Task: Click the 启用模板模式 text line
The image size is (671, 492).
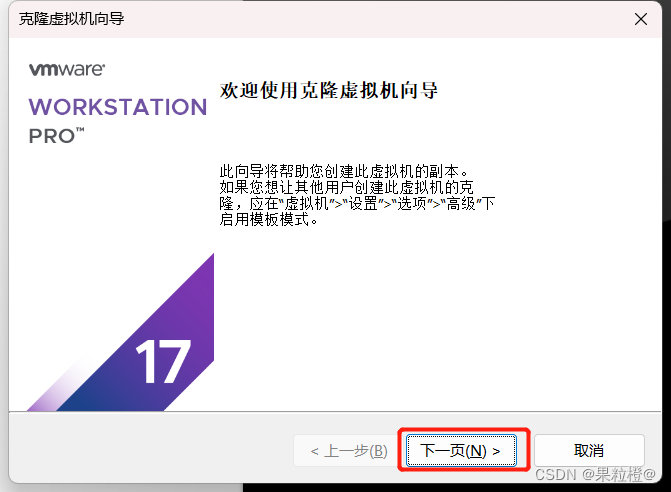Action: click(x=269, y=219)
